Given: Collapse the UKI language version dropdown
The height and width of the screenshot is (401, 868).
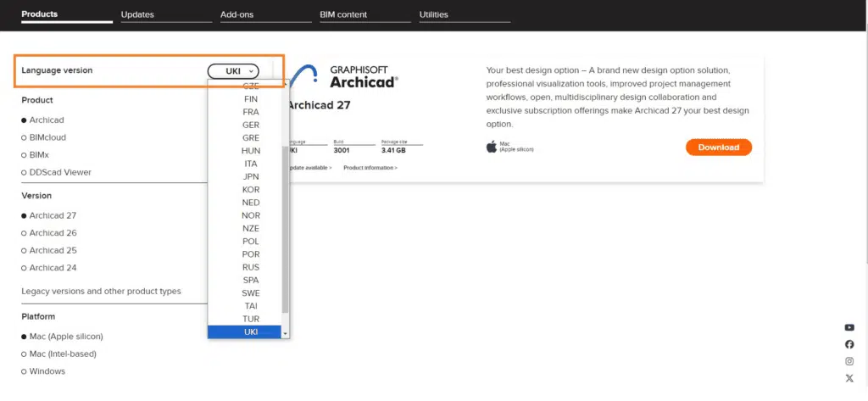Looking at the screenshot, I should [232, 71].
